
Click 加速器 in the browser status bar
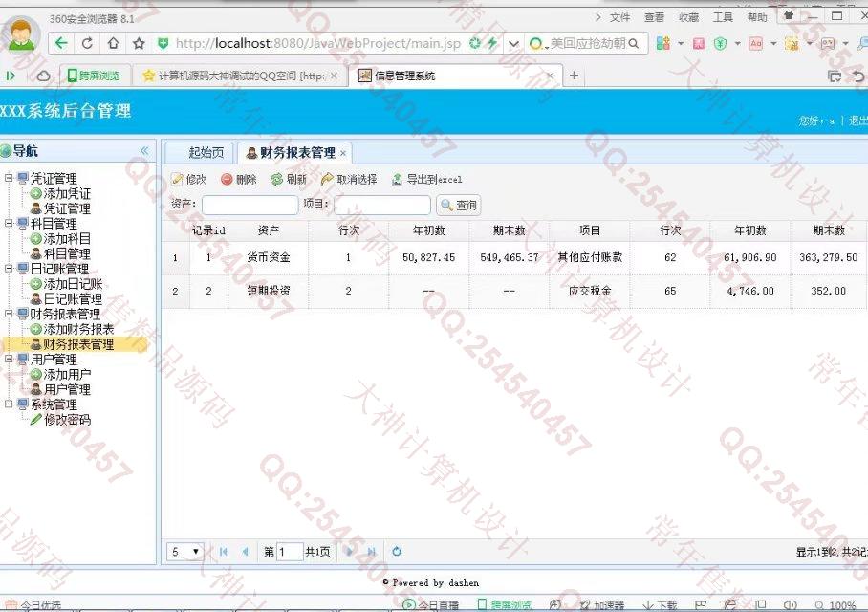click(x=603, y=605)
